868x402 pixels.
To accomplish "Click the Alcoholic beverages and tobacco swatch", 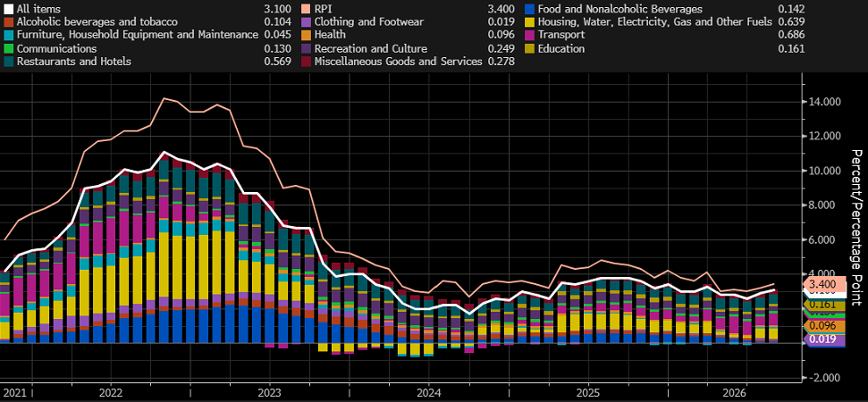I will 8,22.
